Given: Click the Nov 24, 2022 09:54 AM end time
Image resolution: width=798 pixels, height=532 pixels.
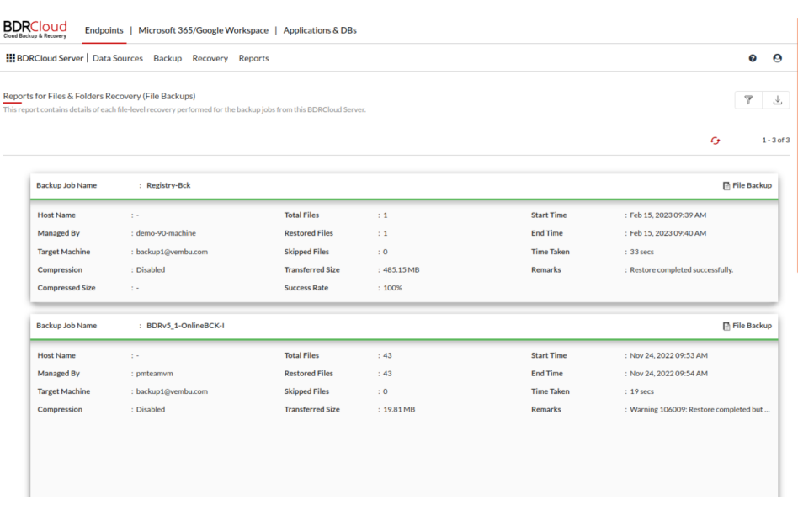Looking at the screenshot, I should pos(668,373).
